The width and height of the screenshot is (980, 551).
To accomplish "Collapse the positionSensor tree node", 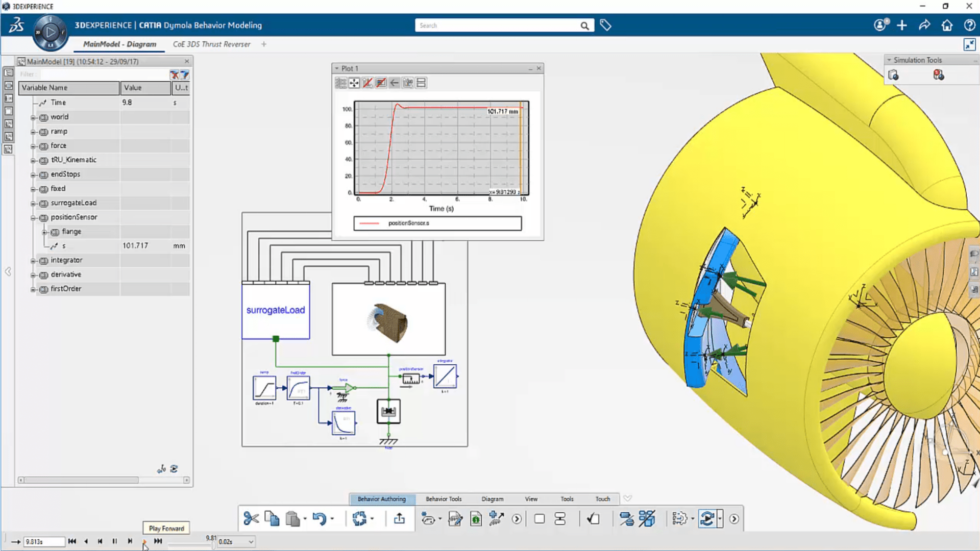I will click(33, 218).
